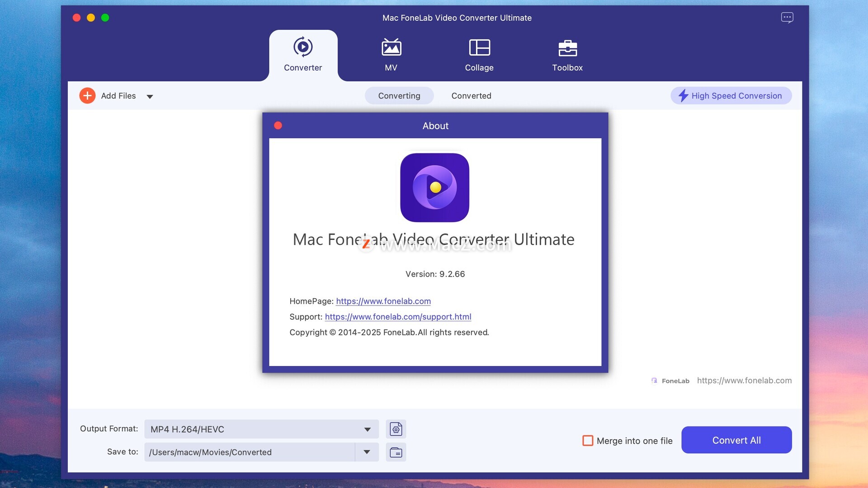868x488 pixels.
Task: Click the Save to path field
Action: [250, 452]
